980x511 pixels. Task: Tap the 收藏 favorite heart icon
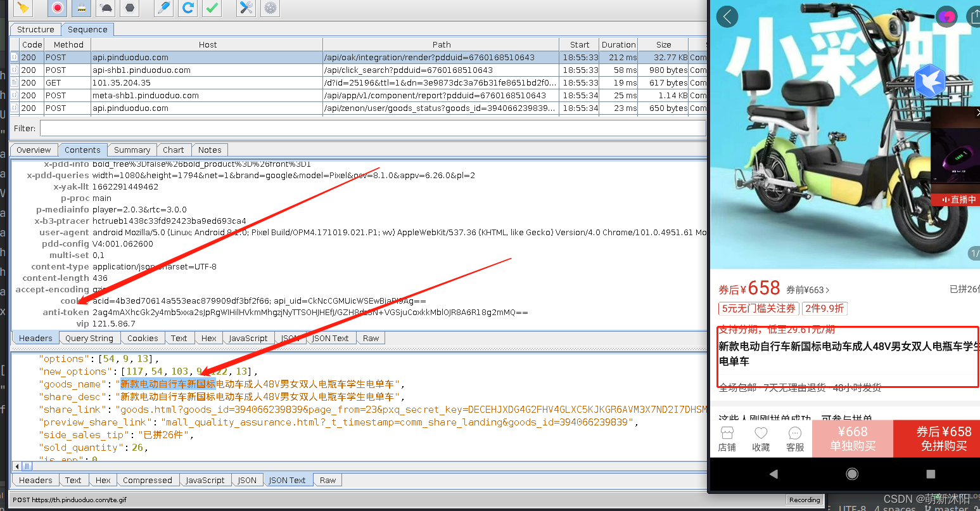(761, 439)
